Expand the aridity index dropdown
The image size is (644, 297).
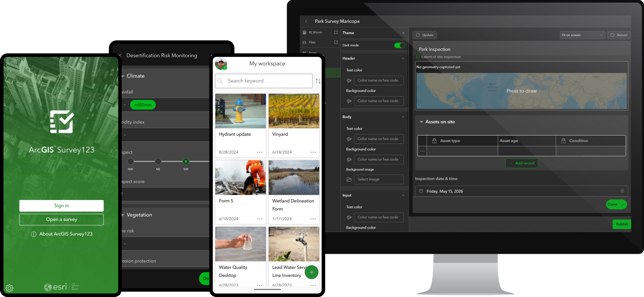[x=125, y=135]
